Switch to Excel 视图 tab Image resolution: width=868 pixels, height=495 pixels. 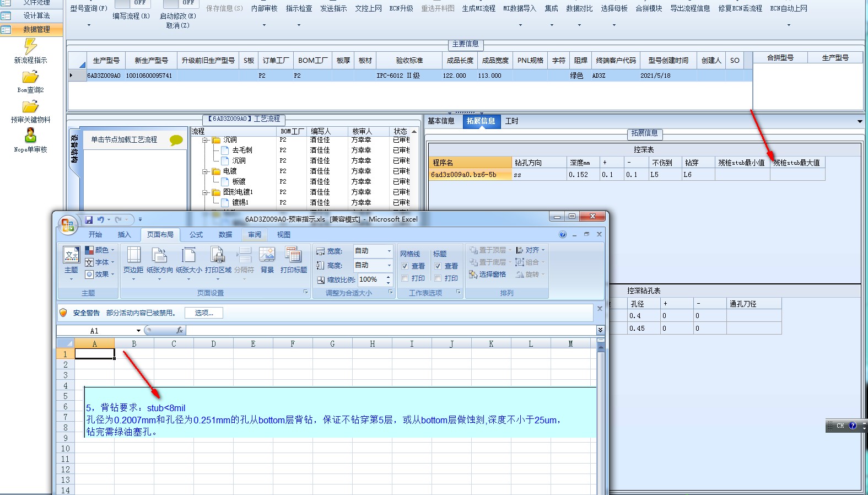click(x=284, y=235)
